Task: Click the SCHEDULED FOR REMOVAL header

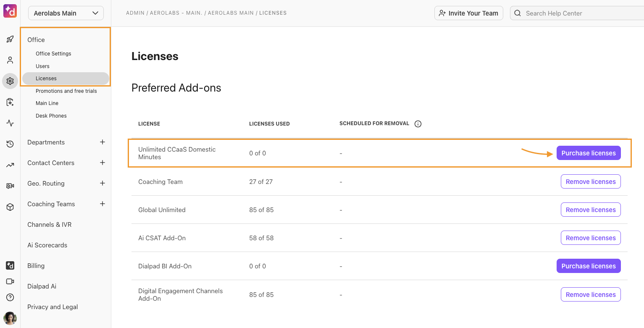Action: point(374,123)
